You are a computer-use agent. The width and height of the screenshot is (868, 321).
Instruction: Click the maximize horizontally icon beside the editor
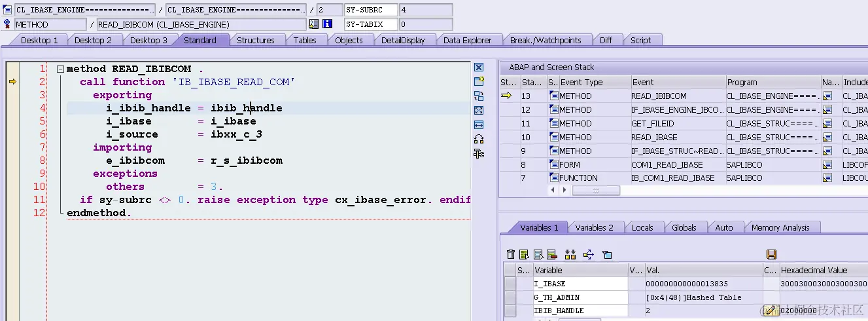pos(478,124)
